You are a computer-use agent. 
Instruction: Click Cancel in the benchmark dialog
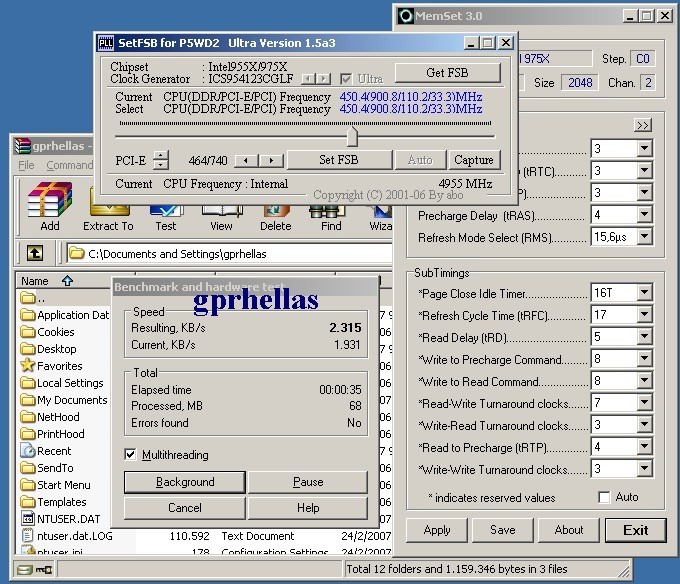[185, 508]
